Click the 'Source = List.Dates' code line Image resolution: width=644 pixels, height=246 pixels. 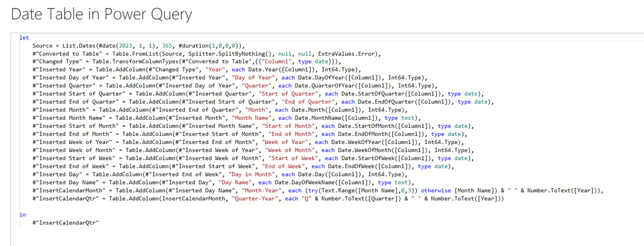pos(139,46)
